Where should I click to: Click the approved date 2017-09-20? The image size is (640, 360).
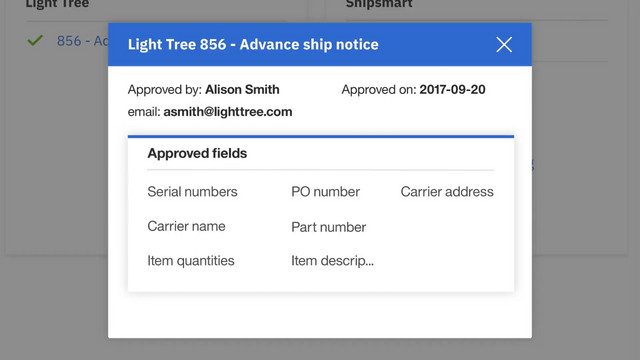[452, 89]
